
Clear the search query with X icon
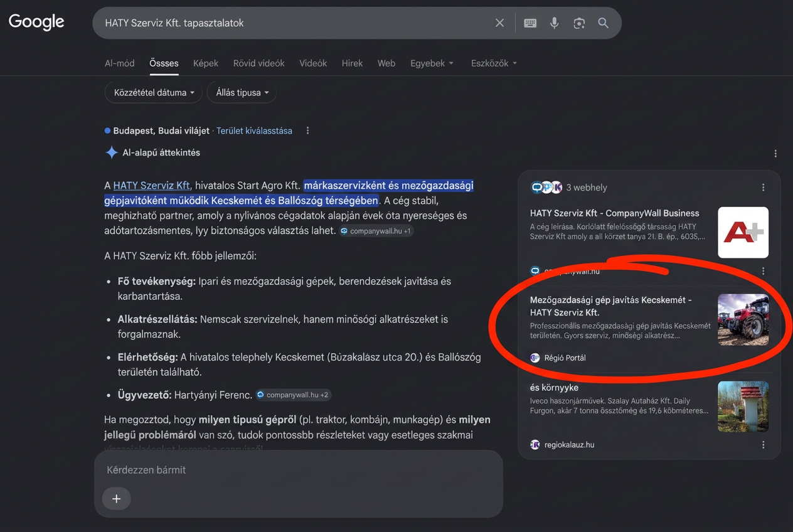click(499, 23)
